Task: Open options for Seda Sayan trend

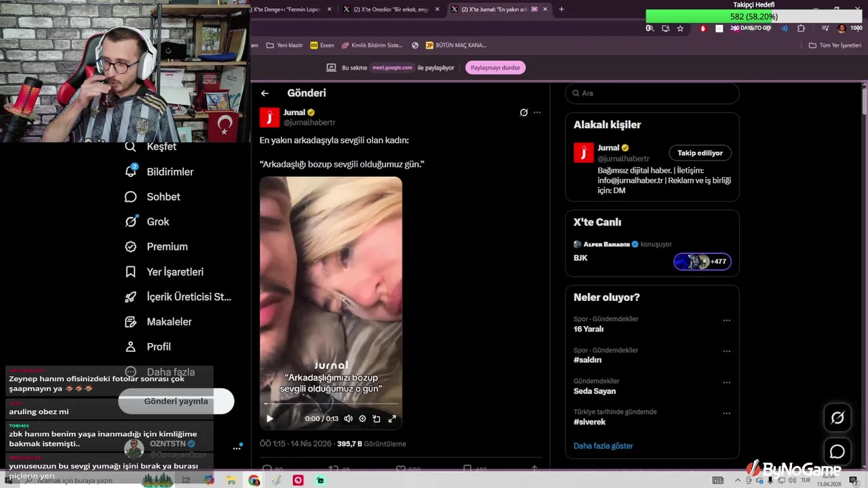Action: point(726,383)
